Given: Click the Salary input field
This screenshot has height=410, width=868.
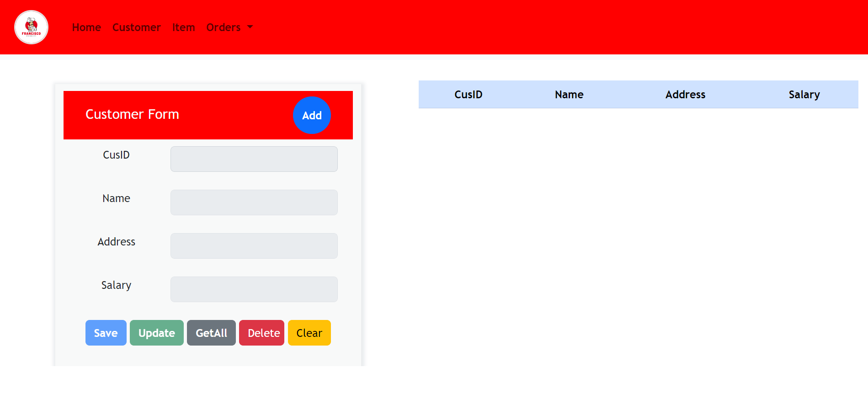Looking at the screenshot, I should [x=254, y=289].
